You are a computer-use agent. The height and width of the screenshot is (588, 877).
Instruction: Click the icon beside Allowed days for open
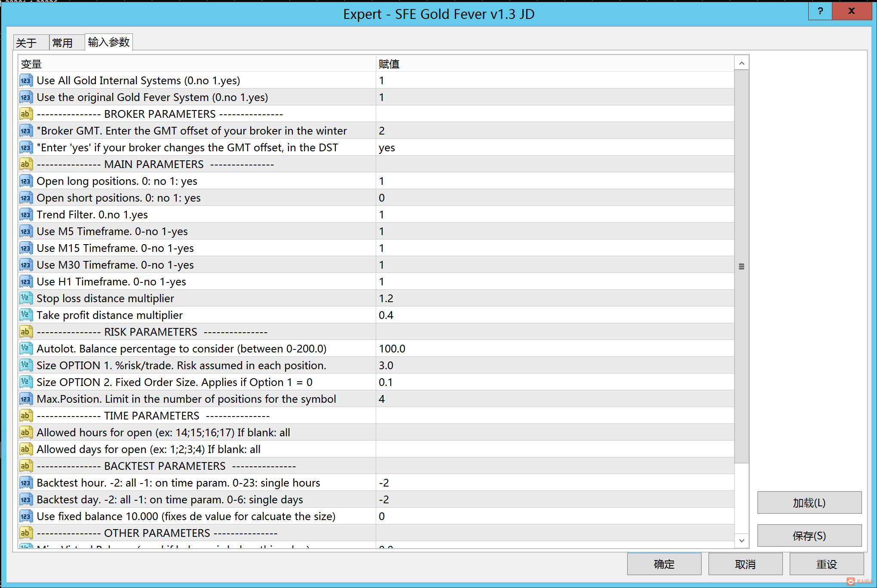(26, 449)
